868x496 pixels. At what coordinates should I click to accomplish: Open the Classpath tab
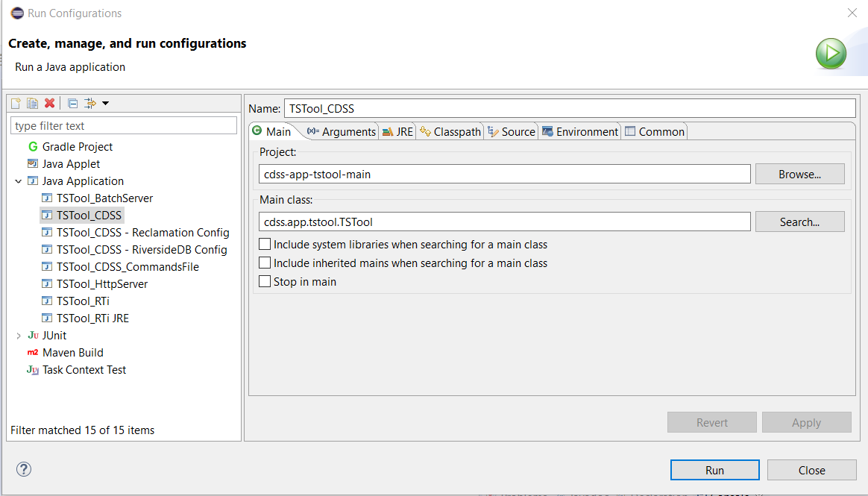(450, 132)
